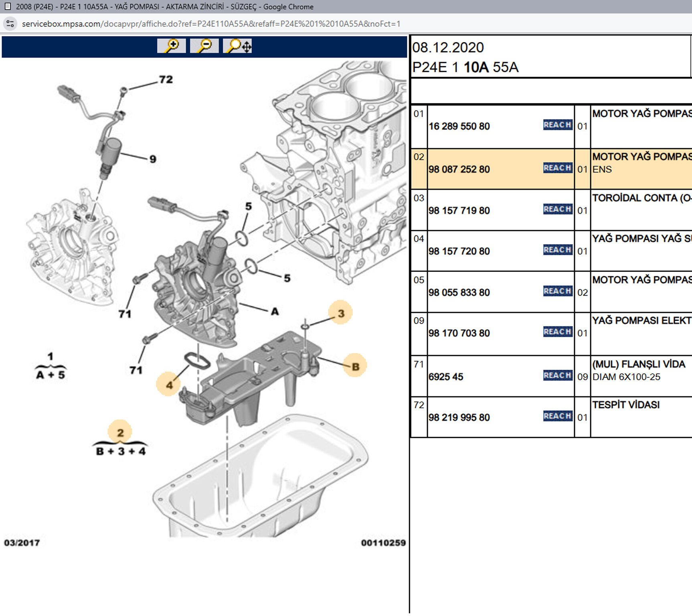Click the servicebox URL address bar
The width and height of the screenshot is (692, 616).
(x=211, y=24)
